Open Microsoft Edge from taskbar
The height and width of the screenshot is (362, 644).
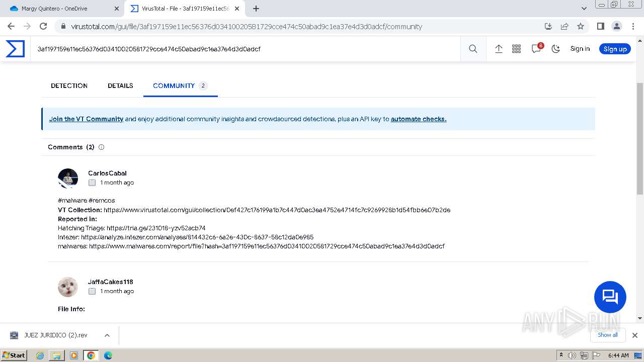pos(108,355)
